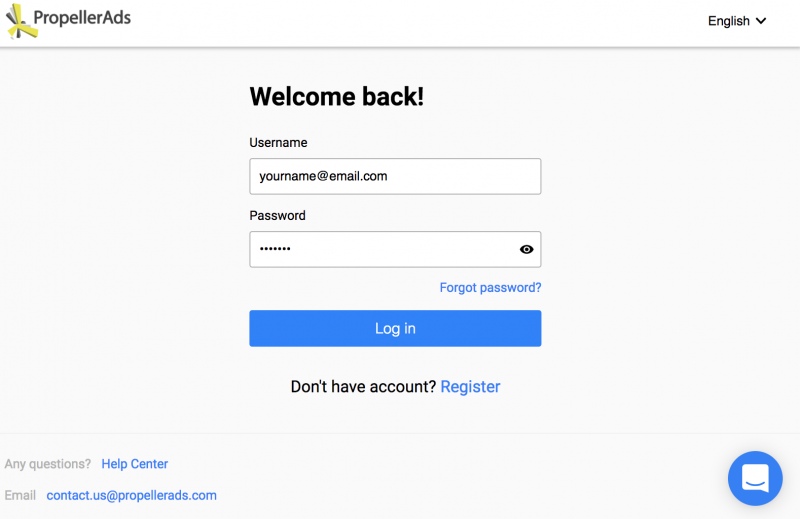Click the Username field label

tap(278, 143)
